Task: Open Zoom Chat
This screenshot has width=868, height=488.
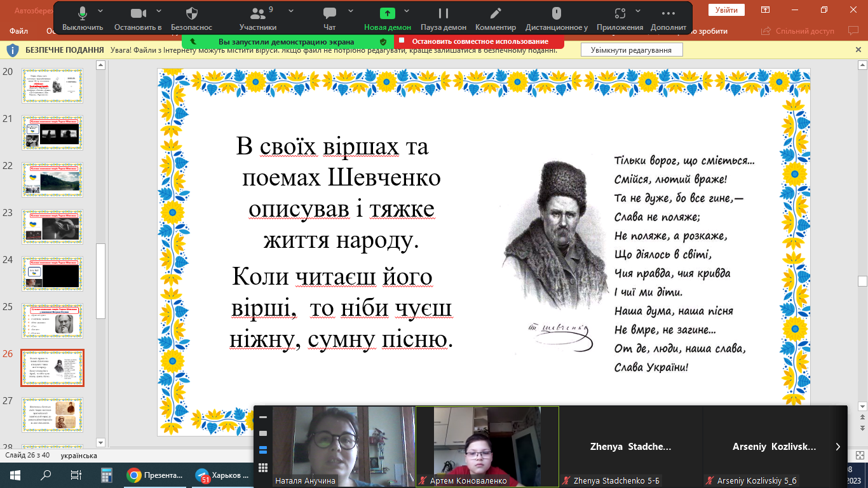Action: (x=329, y=18)
